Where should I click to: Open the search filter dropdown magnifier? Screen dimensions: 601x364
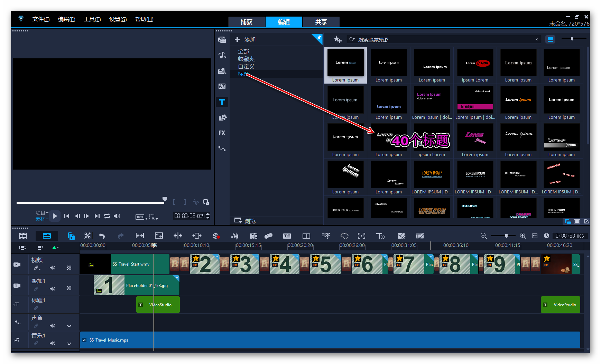click(352, 39)
